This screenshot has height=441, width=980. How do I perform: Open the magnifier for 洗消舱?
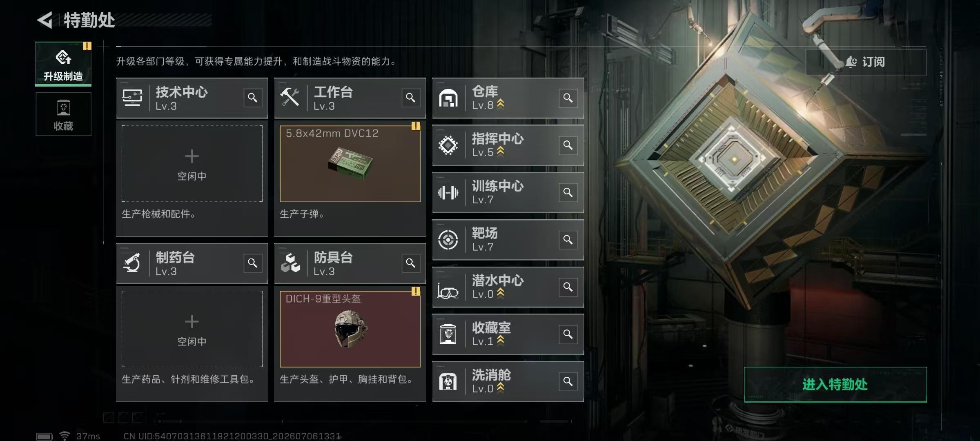pyautogui.click(x=568, y=381)
